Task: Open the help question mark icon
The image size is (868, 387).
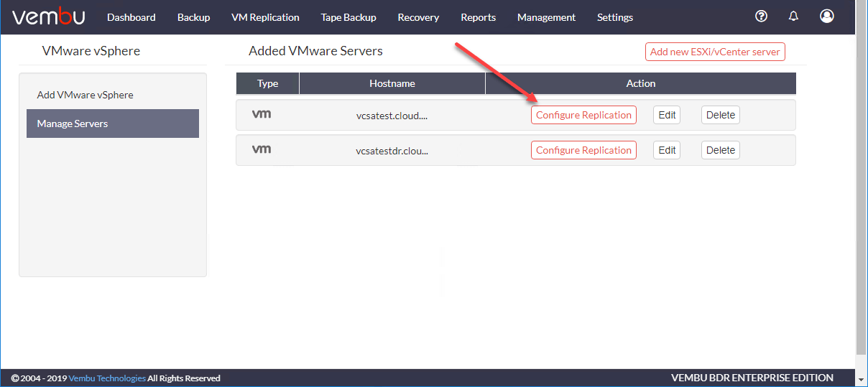Action: tap(762, 16)
